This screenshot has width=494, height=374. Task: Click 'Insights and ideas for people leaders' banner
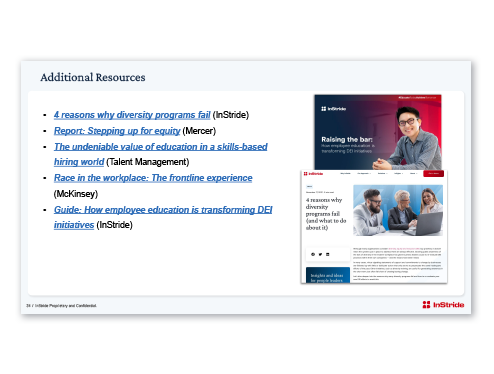coord(328,275)
